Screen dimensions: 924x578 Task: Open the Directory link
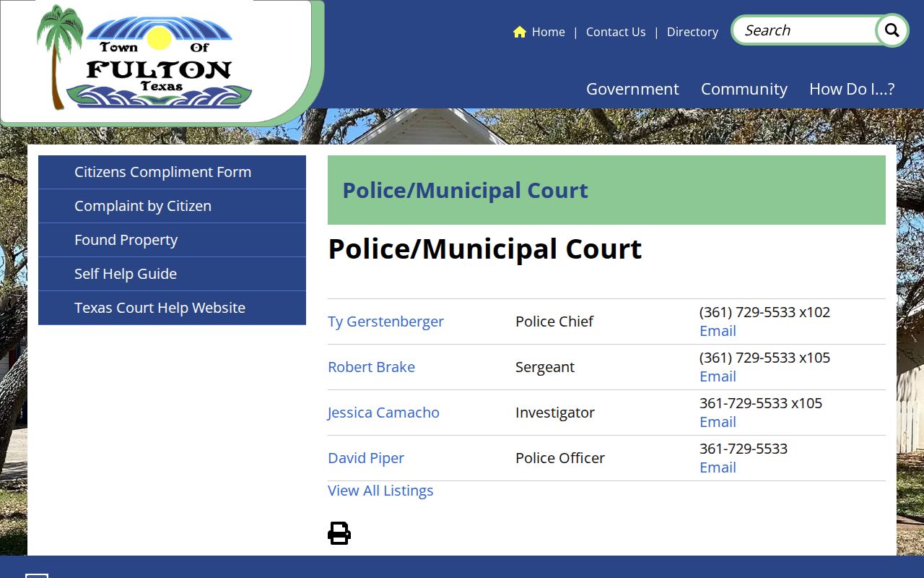692,32
